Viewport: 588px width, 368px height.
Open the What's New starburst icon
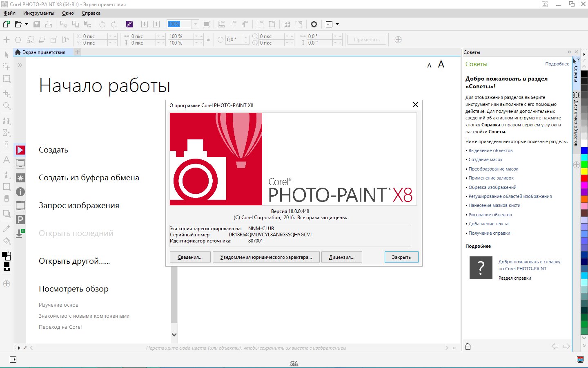20,178
